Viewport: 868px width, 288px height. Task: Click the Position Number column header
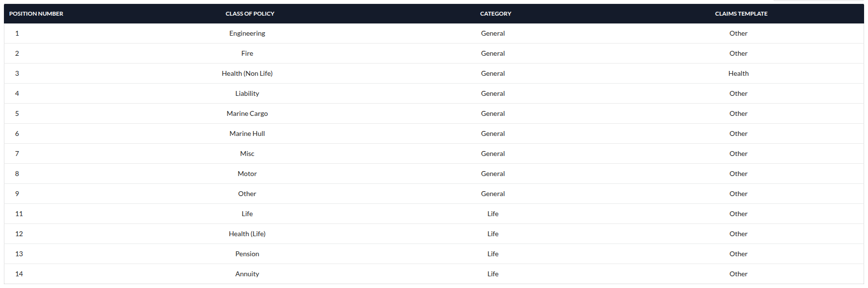point(36,14)
